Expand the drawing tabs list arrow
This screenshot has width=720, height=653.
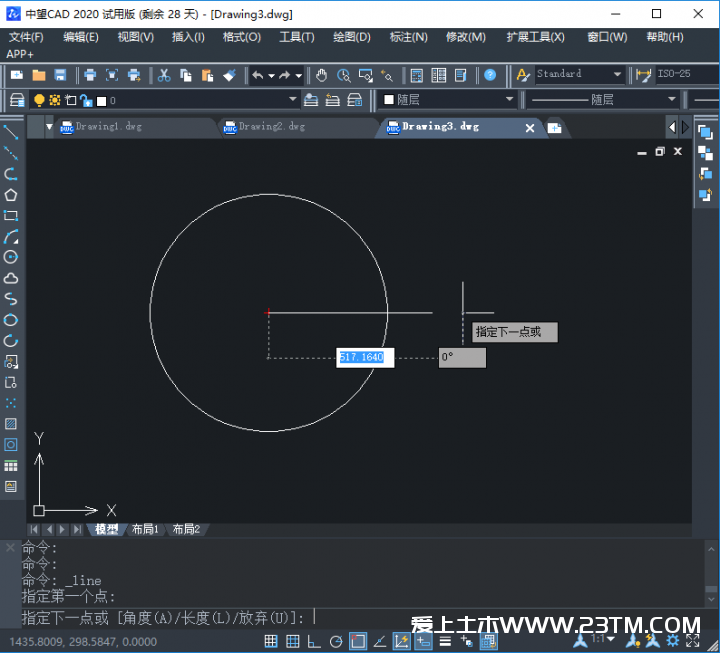49,127
